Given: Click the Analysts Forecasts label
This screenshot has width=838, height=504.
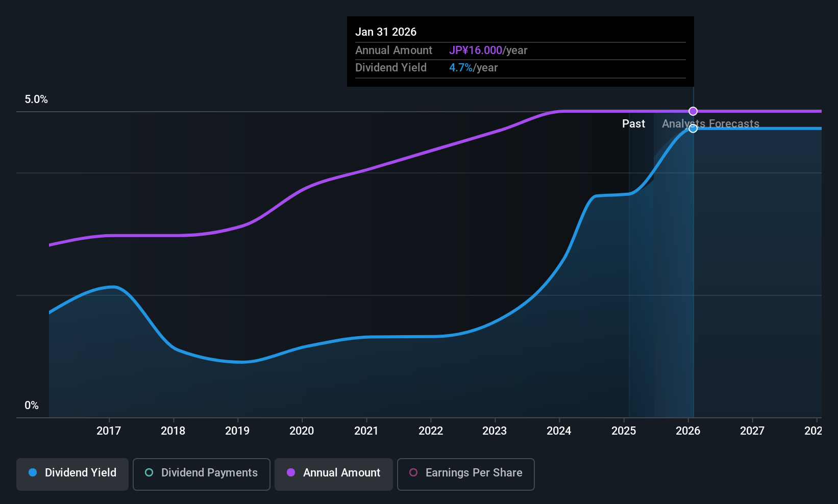Looking at the screenshot, I should pyautogui.click(x=710, y=124).
